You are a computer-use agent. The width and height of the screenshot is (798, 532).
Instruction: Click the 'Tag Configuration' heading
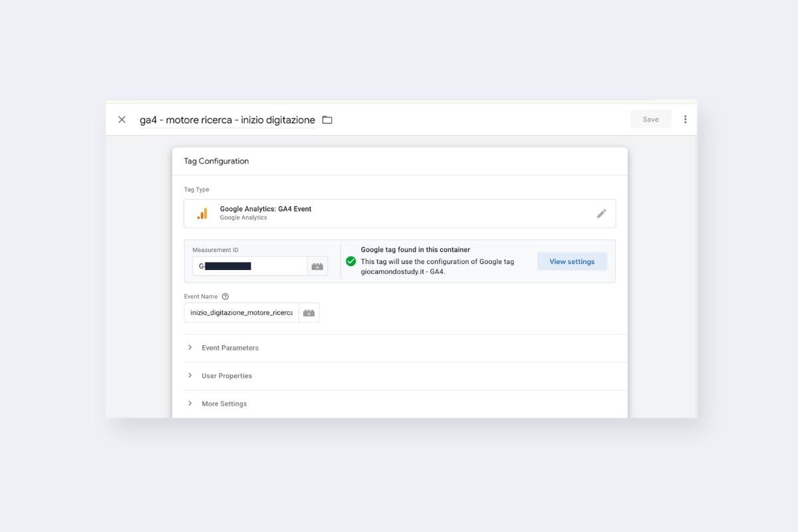pyautogui.click(x=216, y=161)
